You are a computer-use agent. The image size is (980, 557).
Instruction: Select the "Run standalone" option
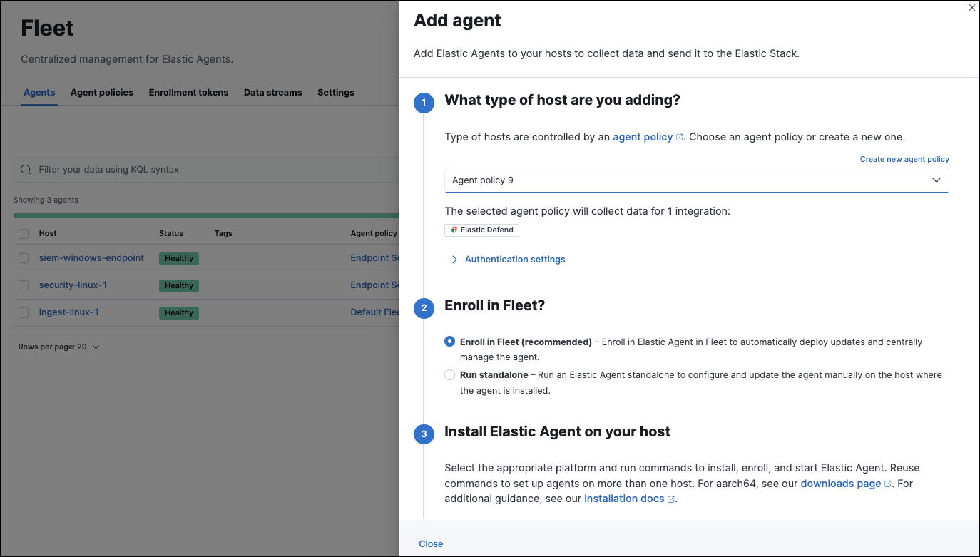[449, 374]
